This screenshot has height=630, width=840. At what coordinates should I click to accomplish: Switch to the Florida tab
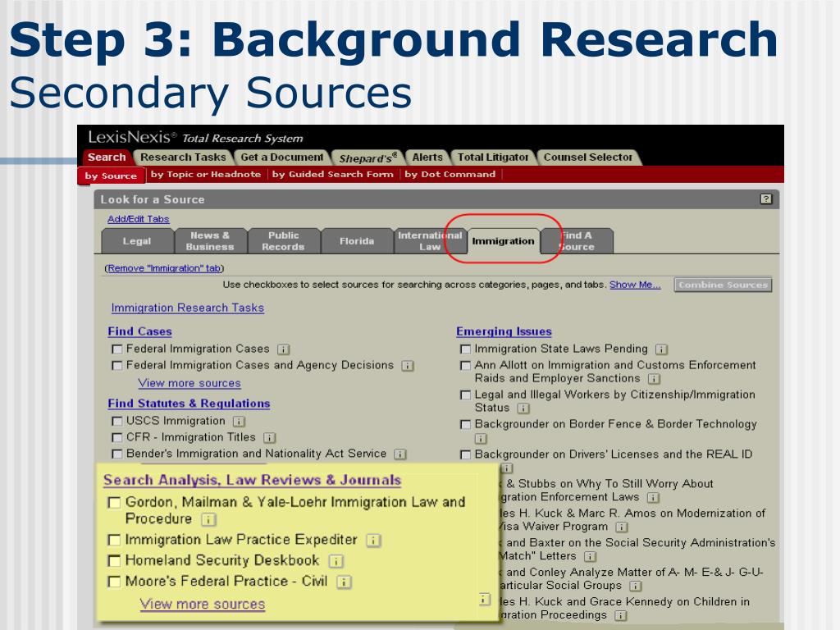click(357, 241)
